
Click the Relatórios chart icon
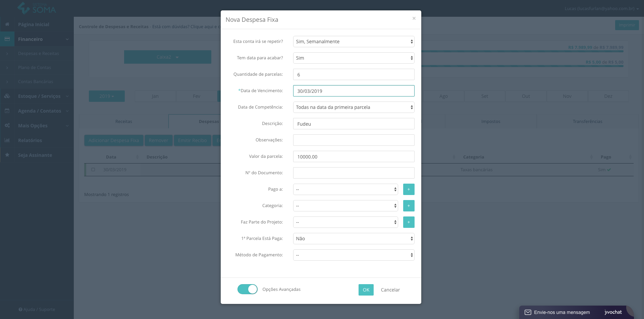(7, 140)
